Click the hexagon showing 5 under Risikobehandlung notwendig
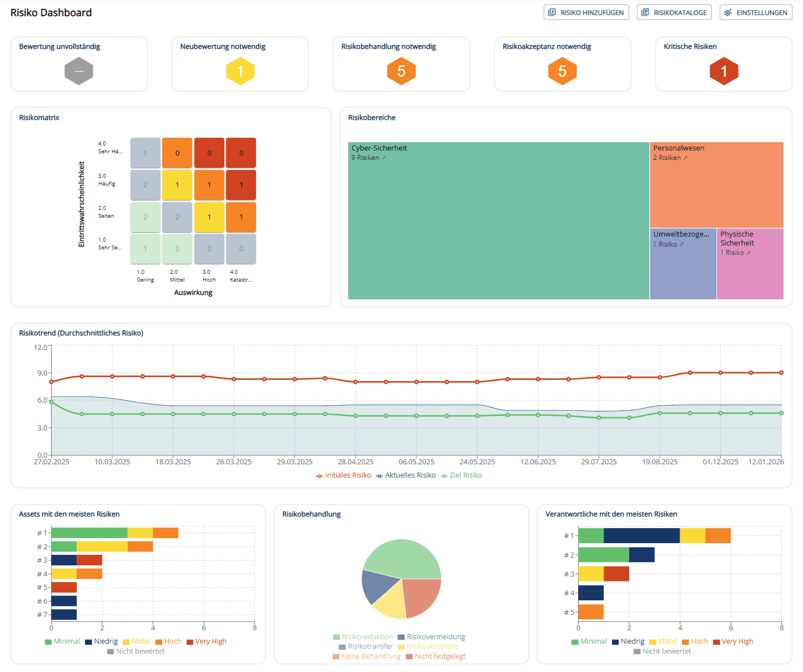 pos(401,71)
